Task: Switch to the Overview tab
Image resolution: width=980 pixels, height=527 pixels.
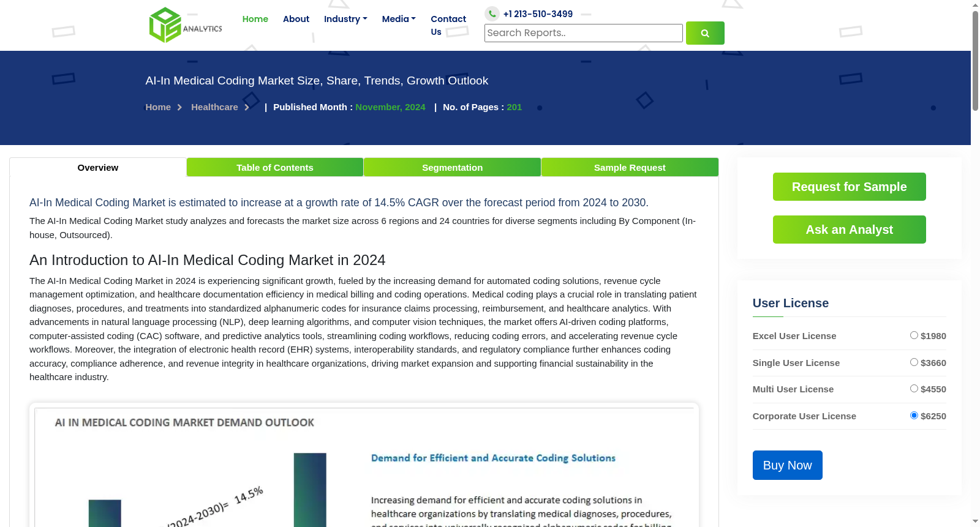Action: (x=98, y=168)
